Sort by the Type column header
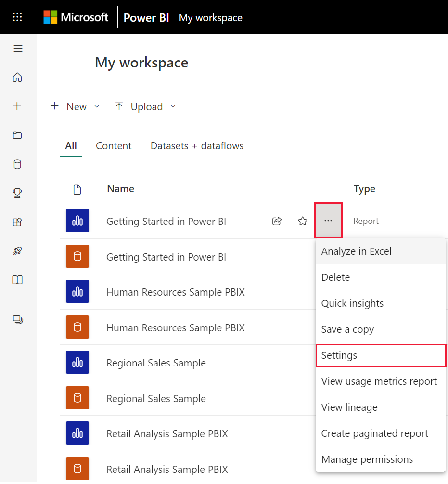This screenshot has width=448, height=484. [x=364, y=189]
